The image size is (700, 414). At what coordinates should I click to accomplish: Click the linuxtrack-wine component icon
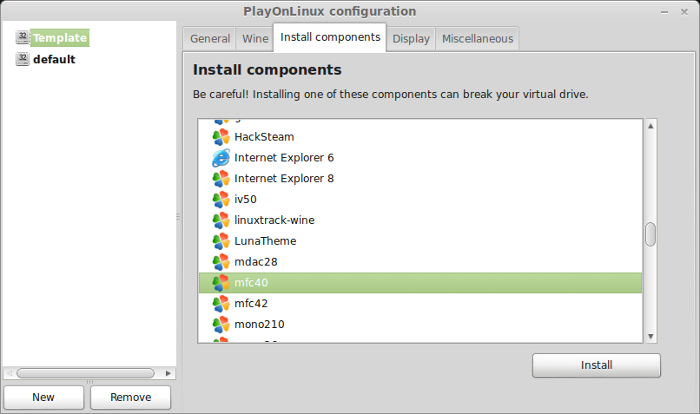(221, 220)
